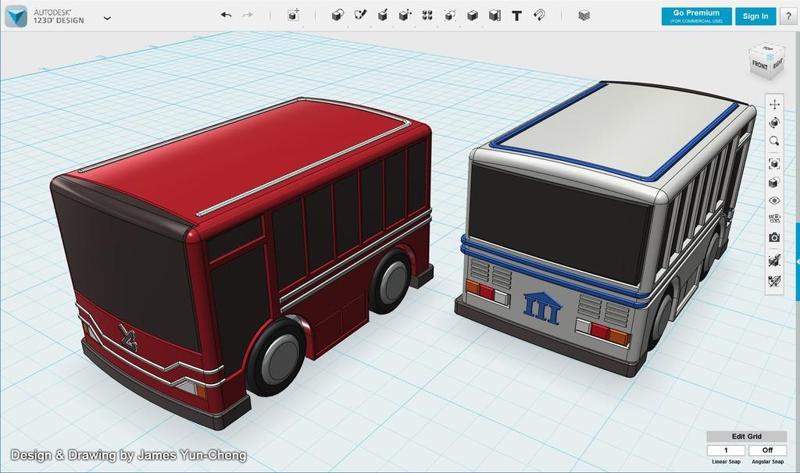The width and height of the screenshot is (800, 473).
Task: Click the greyed-out Redo arrow
Action: click(x=247, y=15)
